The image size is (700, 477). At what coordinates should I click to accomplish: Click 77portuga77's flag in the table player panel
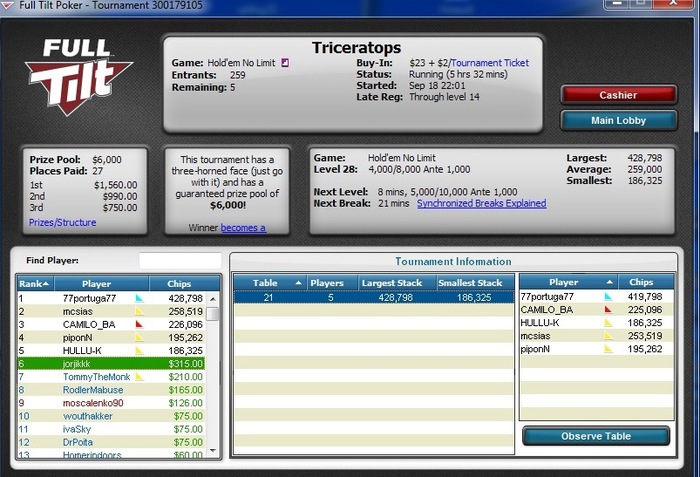pyautogui.click(x=608, y=297)
